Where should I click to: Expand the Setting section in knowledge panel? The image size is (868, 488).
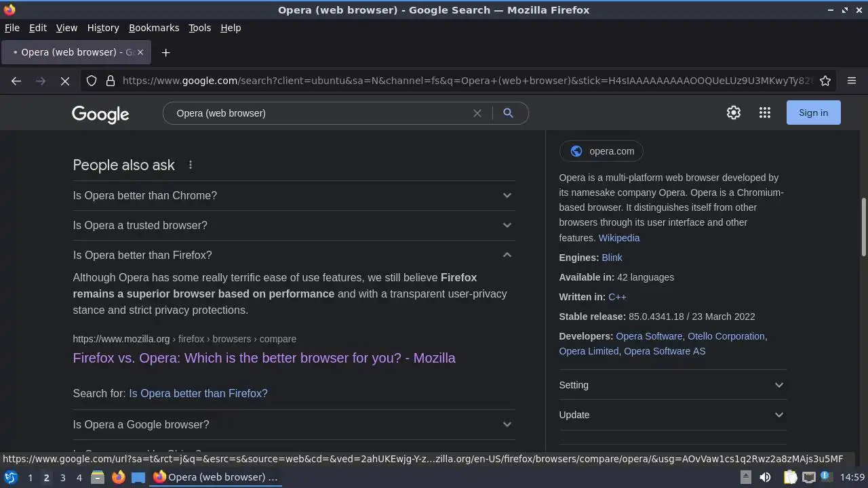pos(672,385)
